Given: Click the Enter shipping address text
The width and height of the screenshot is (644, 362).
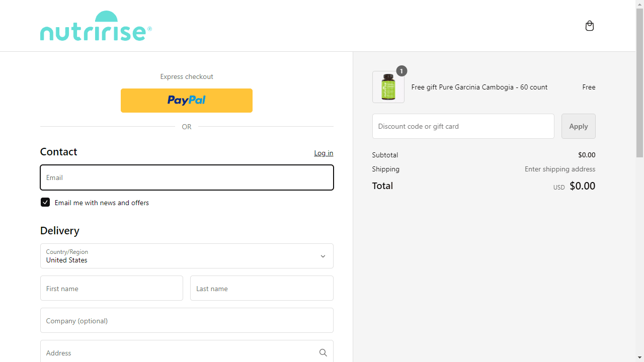Looking at the screenshot, I should pos(560,169).
